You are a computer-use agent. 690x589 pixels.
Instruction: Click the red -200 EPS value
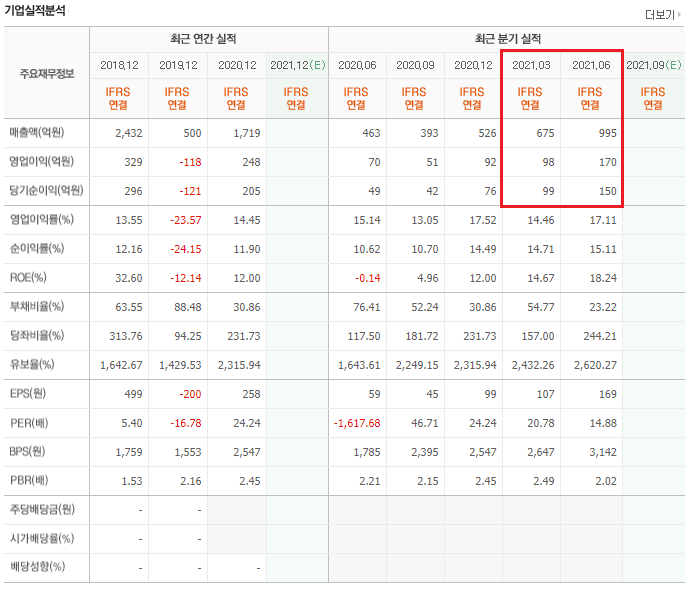(190, 394)
